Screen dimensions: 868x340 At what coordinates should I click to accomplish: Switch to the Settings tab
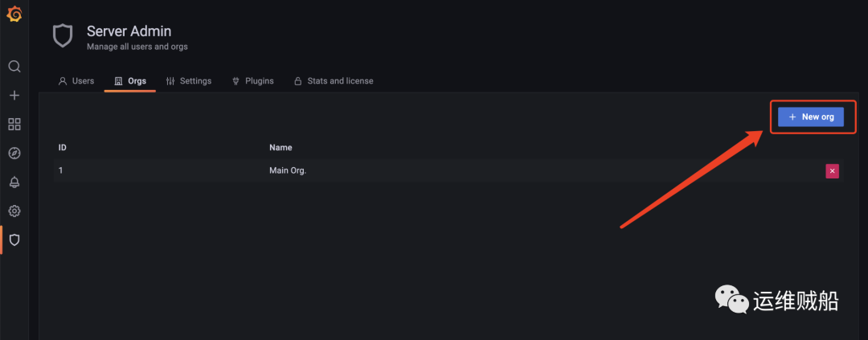click(189, 81)
